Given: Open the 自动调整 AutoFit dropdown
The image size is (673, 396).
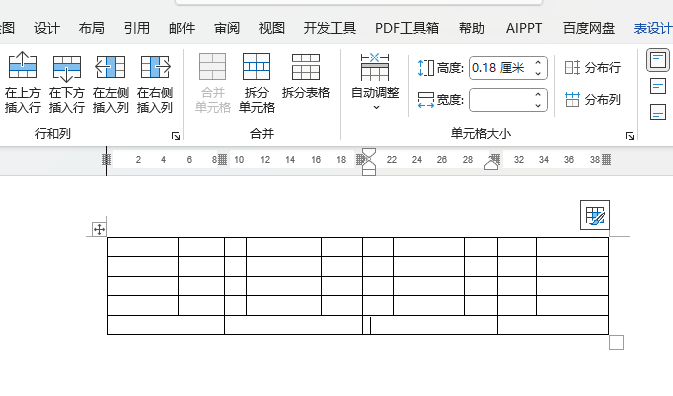Looking at the screenshot, I should coord(375,82).
